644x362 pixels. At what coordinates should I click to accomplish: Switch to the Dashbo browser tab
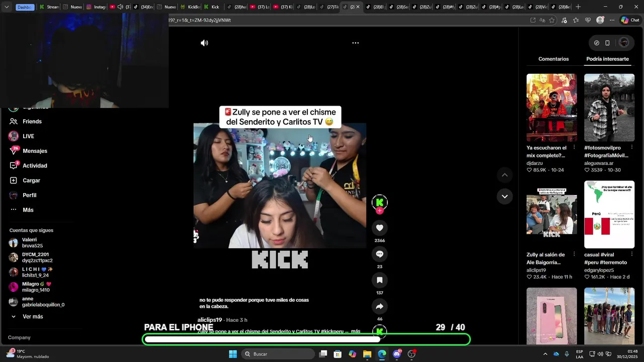pos(25,7)
